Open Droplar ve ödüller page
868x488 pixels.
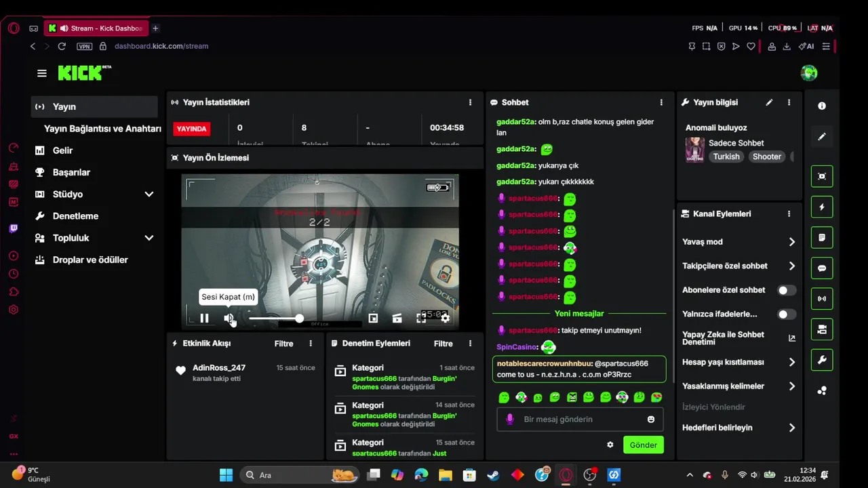(90, 260)
